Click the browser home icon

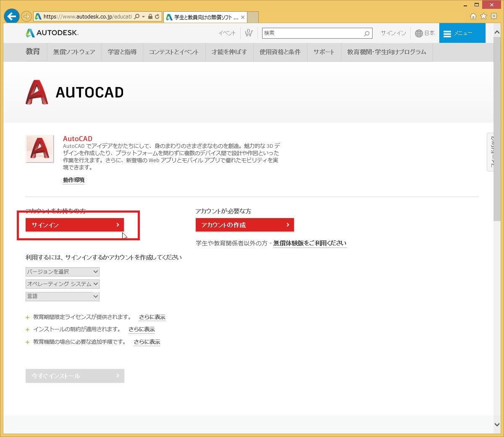point(473,16)
